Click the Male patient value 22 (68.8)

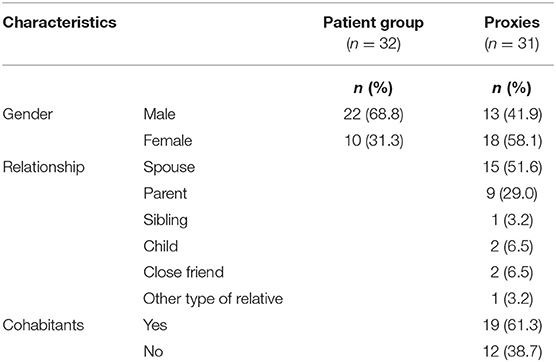tap(373, 114)
